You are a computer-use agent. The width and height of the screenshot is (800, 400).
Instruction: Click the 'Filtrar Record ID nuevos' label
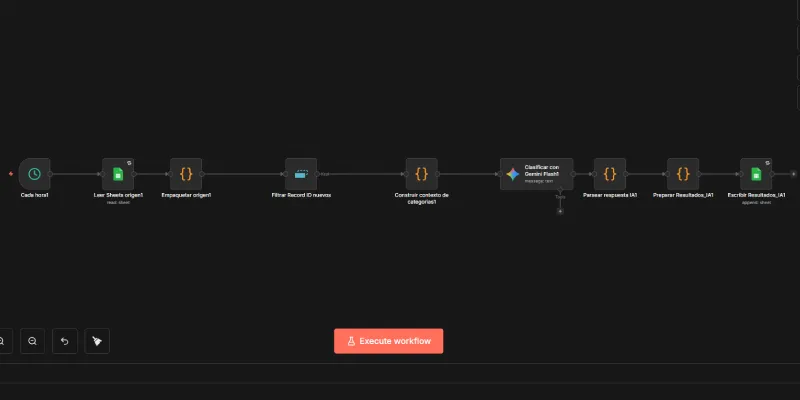(301, 195)
